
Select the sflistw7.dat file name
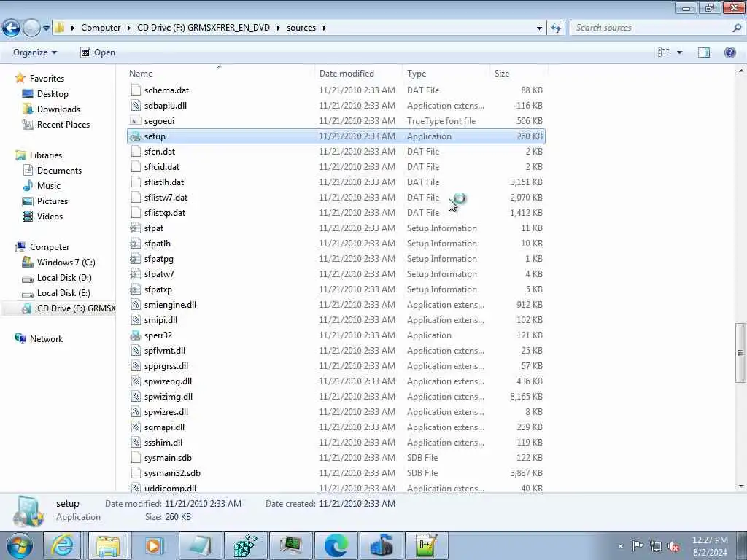click(x=166, y=197)
